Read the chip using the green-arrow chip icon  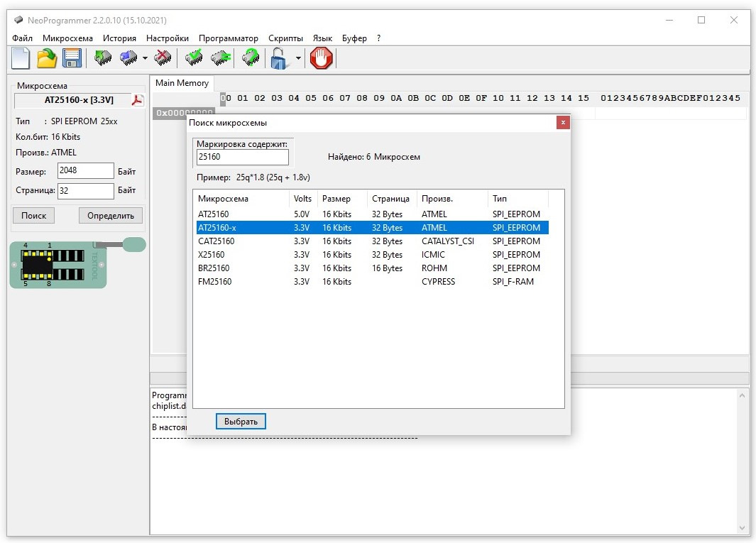[x=103, y=58]
